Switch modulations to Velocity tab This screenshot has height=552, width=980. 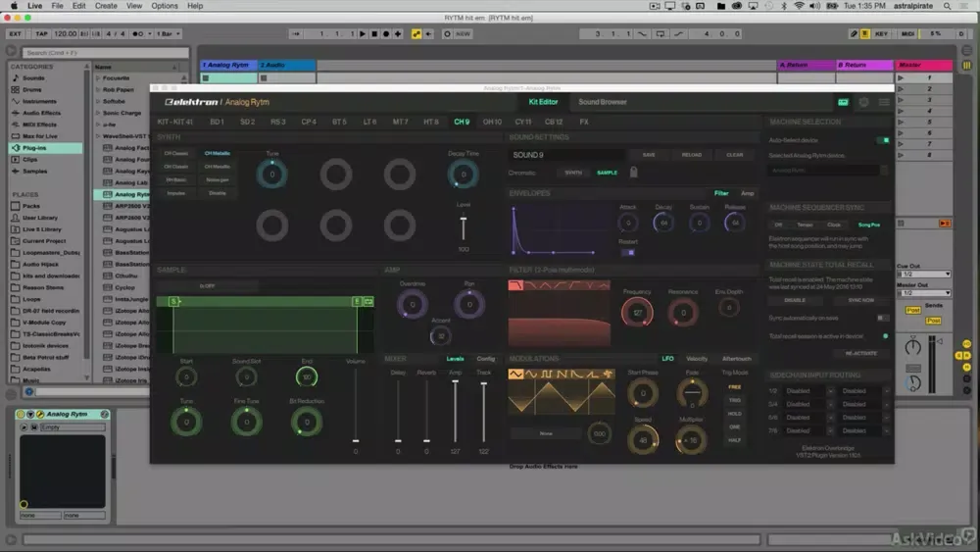[x=697, y=359]
